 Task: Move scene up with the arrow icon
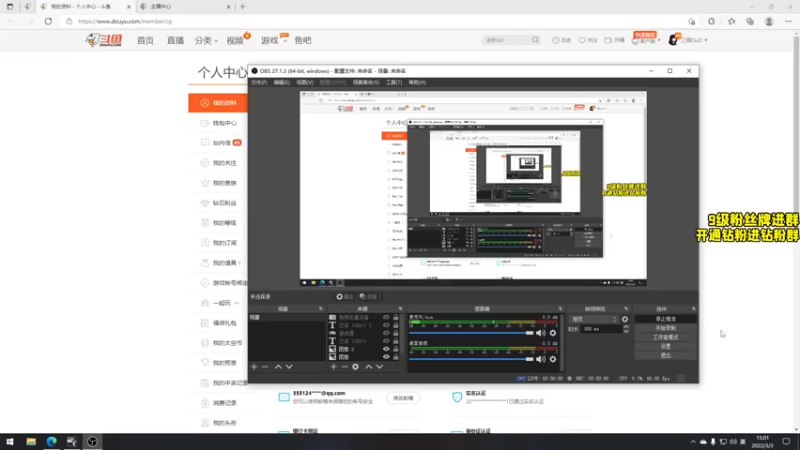(x=278, y=366)
